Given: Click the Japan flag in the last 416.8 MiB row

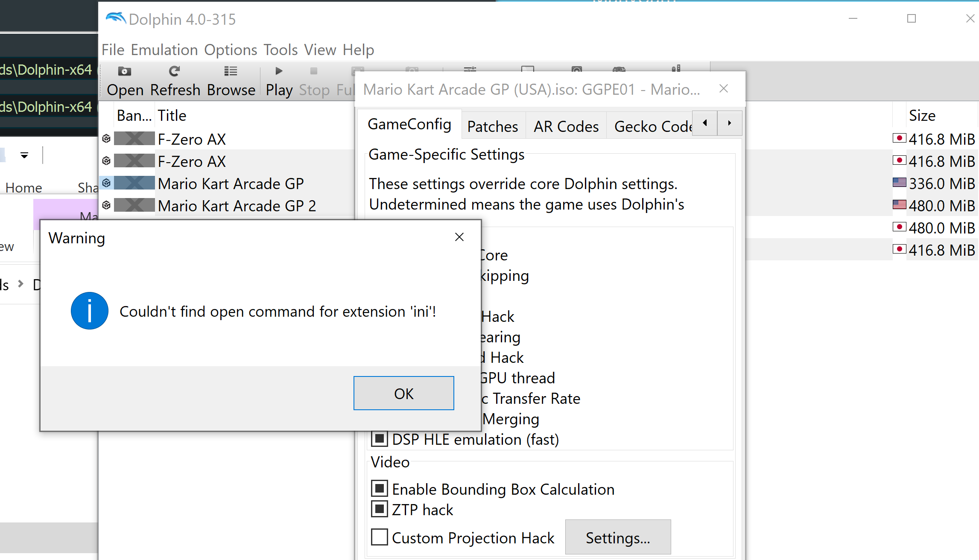Looking at the screenshot, I should tap(899, 249).
